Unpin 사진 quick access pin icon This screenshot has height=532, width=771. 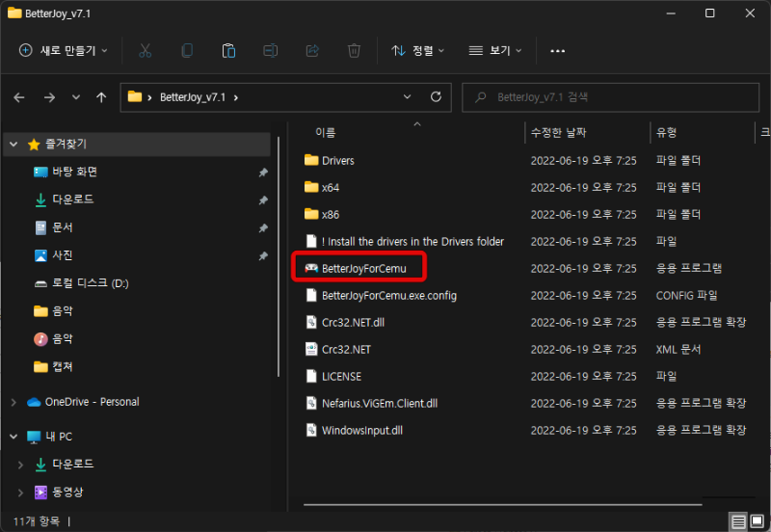click(x=263, y=255)
